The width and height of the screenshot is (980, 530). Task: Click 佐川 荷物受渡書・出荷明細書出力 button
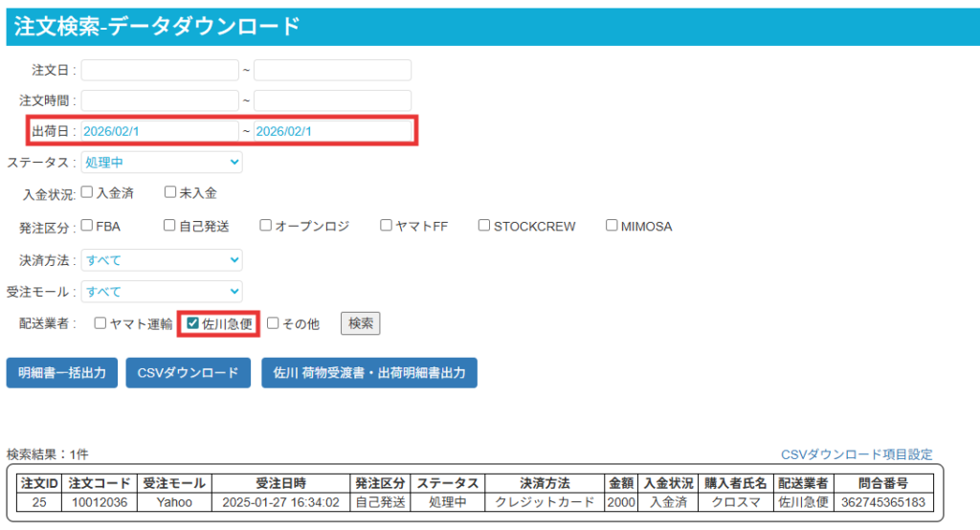(369, 372)
